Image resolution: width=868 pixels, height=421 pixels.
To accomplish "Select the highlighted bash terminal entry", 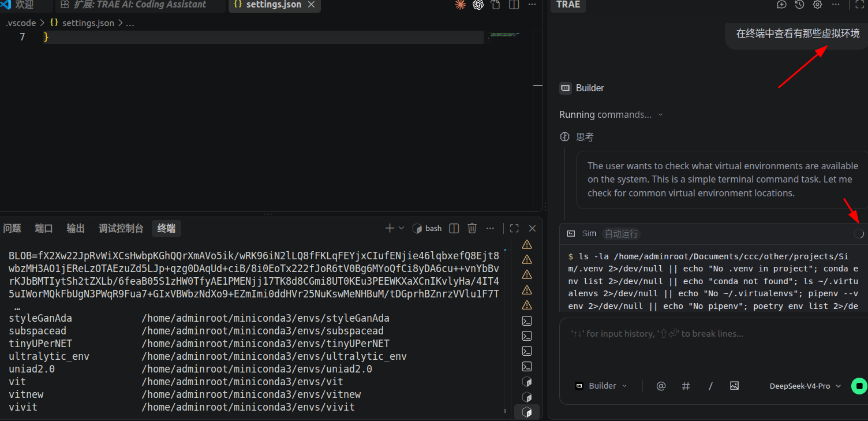I will point(527,412).
